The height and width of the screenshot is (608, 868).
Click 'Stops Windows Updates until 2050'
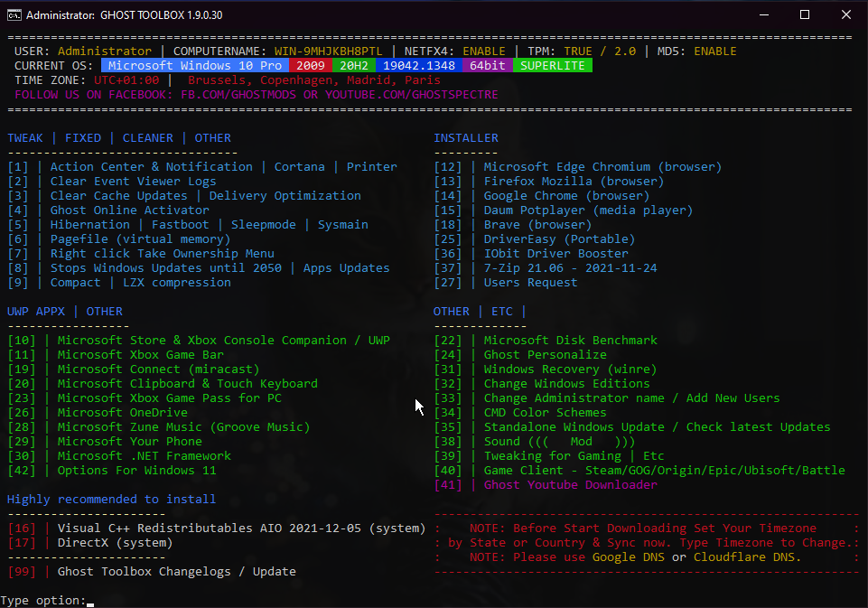165,267
